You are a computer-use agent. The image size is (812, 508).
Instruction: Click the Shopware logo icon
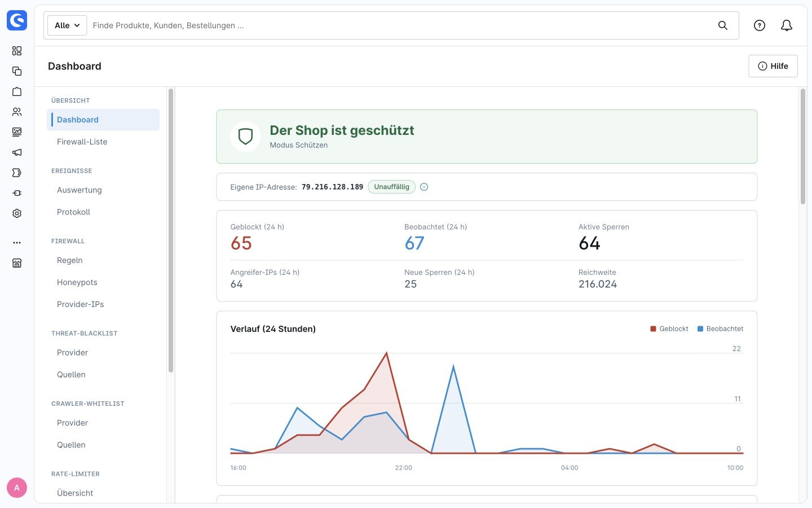coord(17,20)
